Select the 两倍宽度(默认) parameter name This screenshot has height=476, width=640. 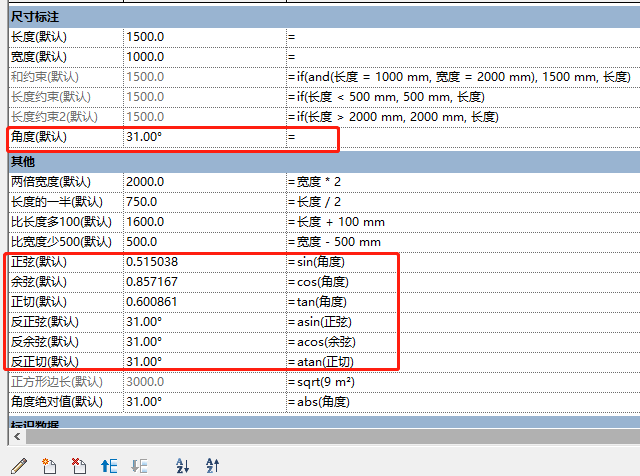(x=51, y=182)
